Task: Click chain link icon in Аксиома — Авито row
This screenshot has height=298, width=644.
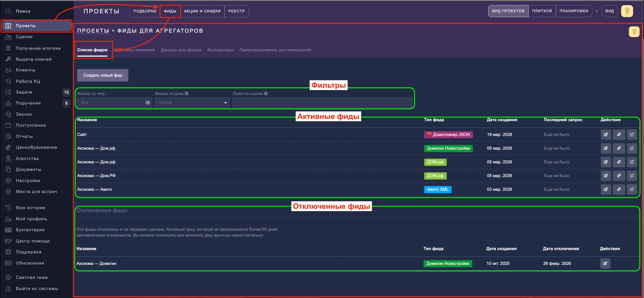Action: (x=619, y=189)
